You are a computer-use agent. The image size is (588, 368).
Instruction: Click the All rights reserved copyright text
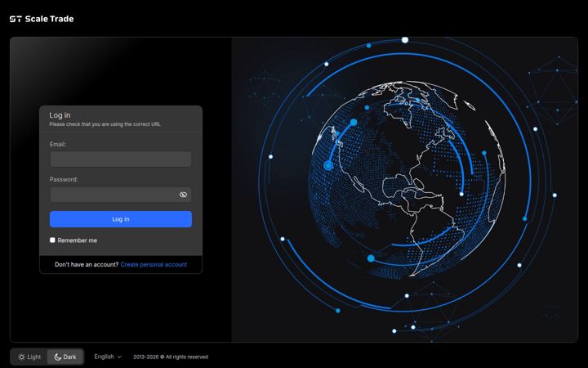(171, 357)
